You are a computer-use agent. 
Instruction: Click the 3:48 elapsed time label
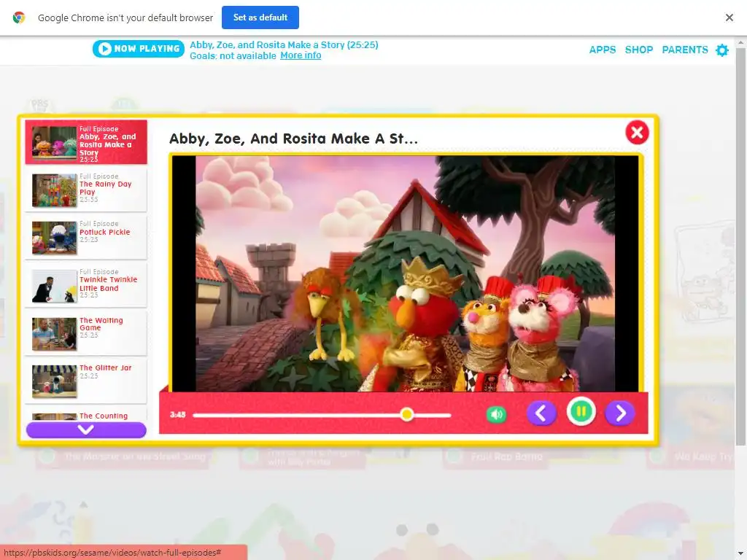(x=178, y=414)
